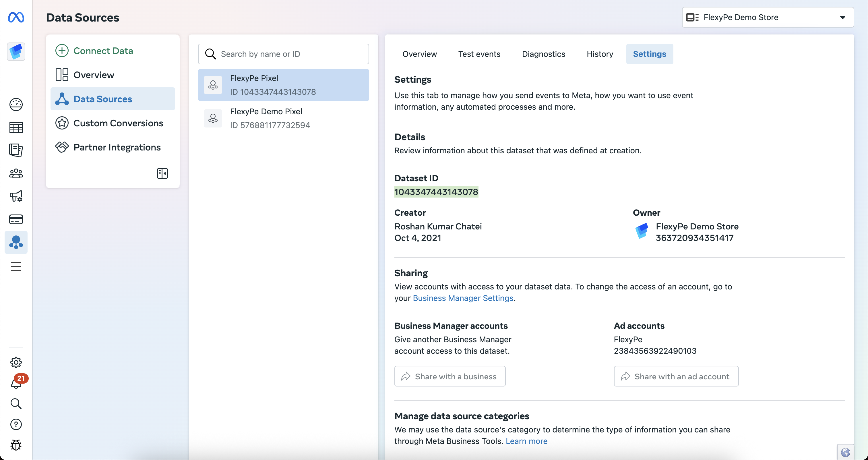Open the notifications bell with 21 badge

pyautogui.click(x=16, y=383)
